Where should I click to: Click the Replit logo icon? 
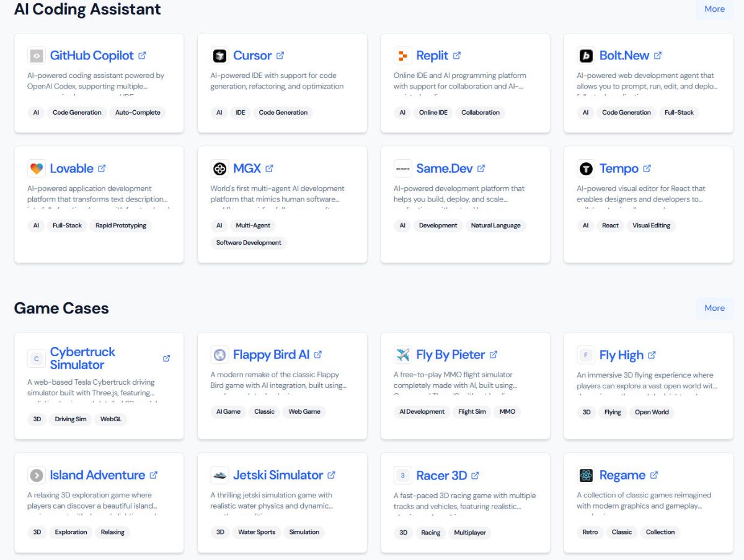pos(402,55)
